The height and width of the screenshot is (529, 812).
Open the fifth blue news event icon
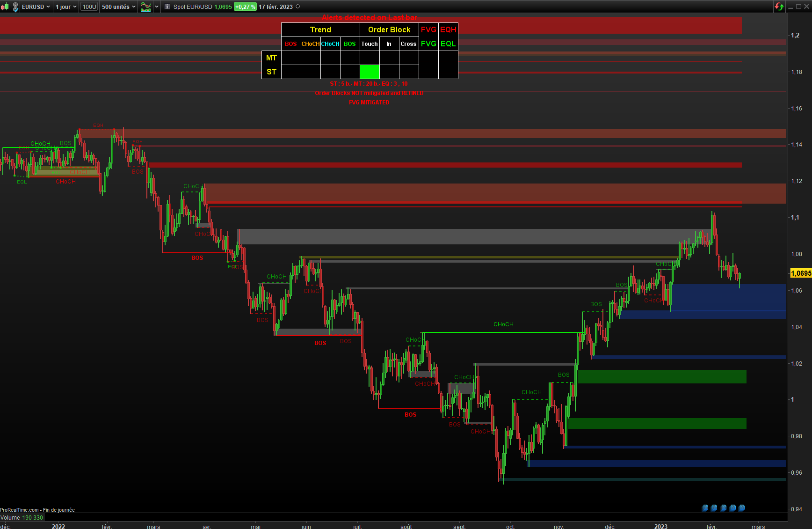point(741,508)
